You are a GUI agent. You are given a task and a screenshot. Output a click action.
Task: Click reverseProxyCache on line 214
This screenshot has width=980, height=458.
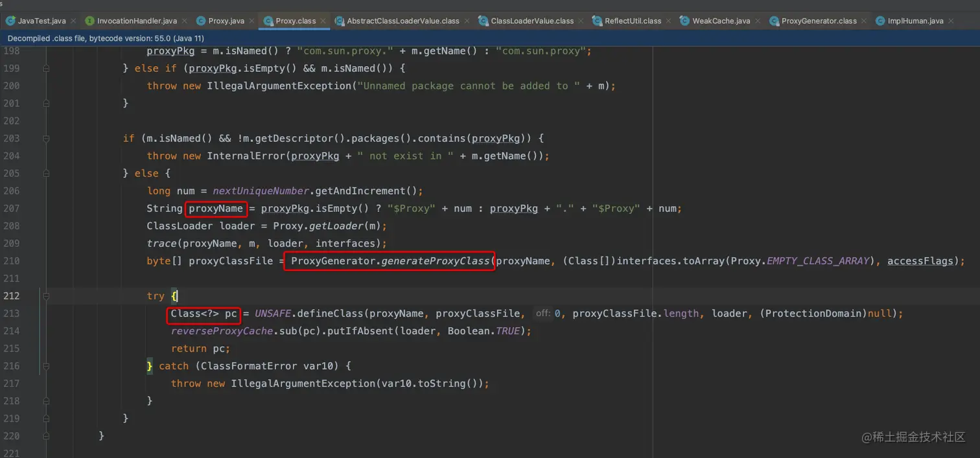pyautogui.click(x=222, y=330)
